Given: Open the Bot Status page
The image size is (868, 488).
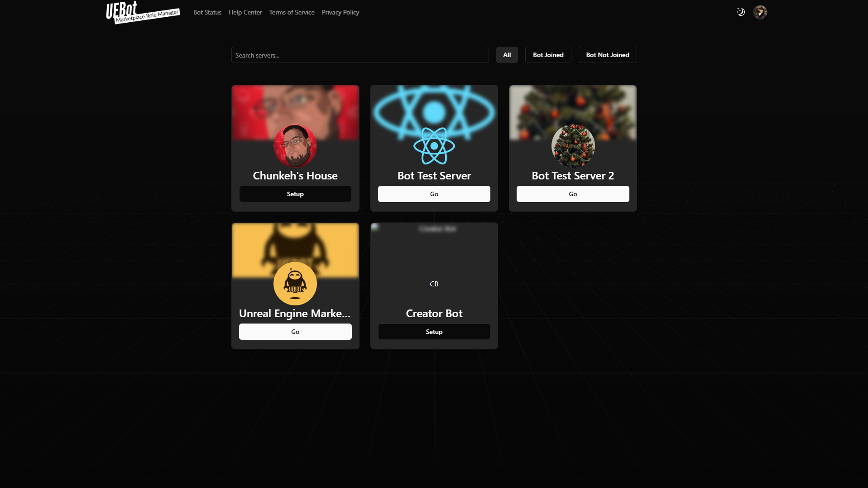Looking at the screenshot, I should point(207,12).
